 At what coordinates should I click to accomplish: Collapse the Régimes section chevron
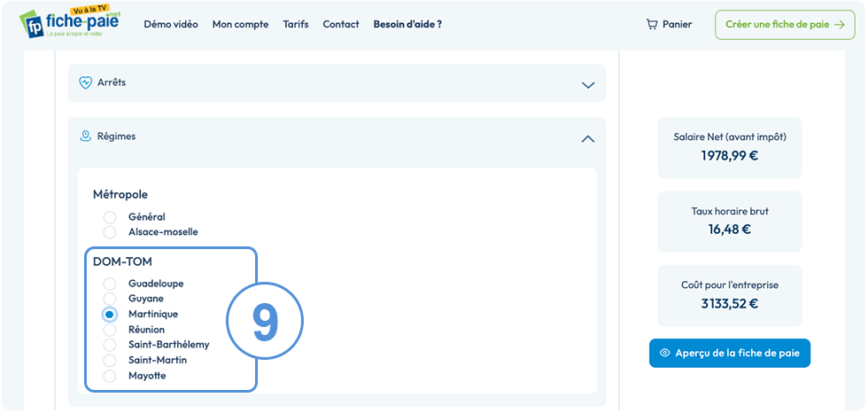click(588, 139)
